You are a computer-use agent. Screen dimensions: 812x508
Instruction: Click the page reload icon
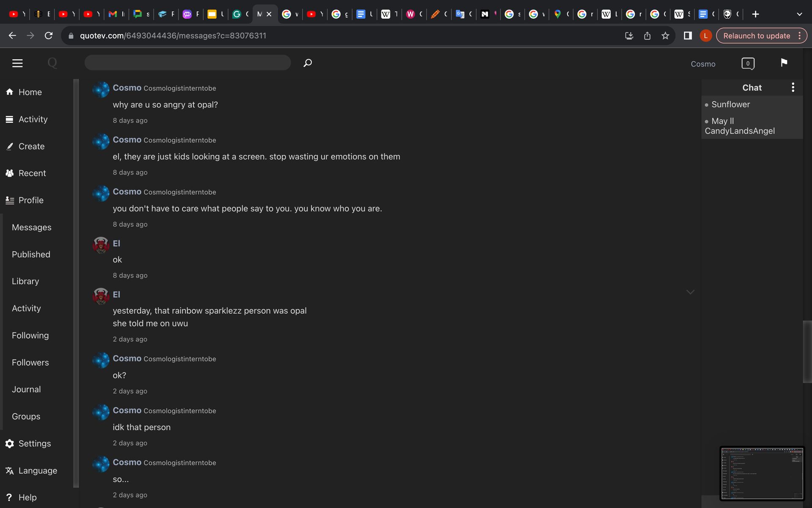(49, 36)
